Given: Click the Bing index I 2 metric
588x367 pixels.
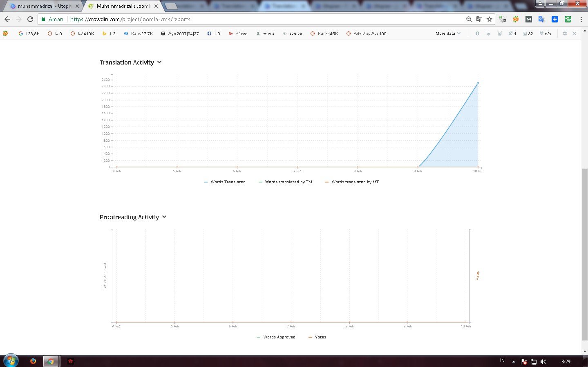Looking at the screenshot, I should 109,33.
